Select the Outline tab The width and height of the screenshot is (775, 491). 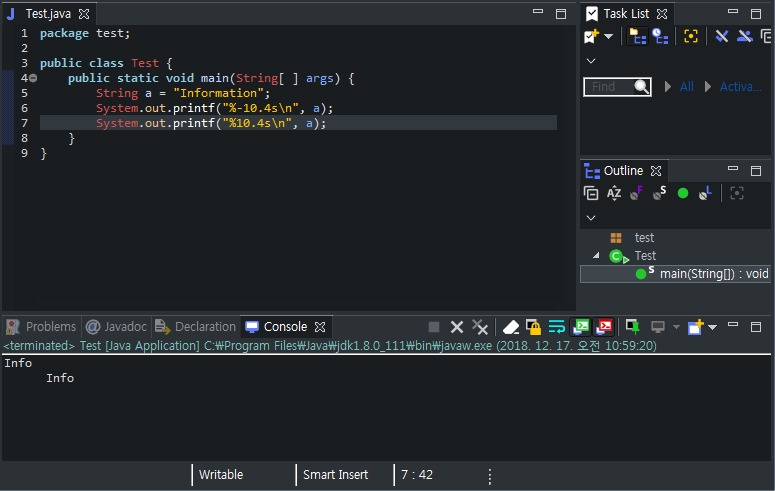point(623,171)
